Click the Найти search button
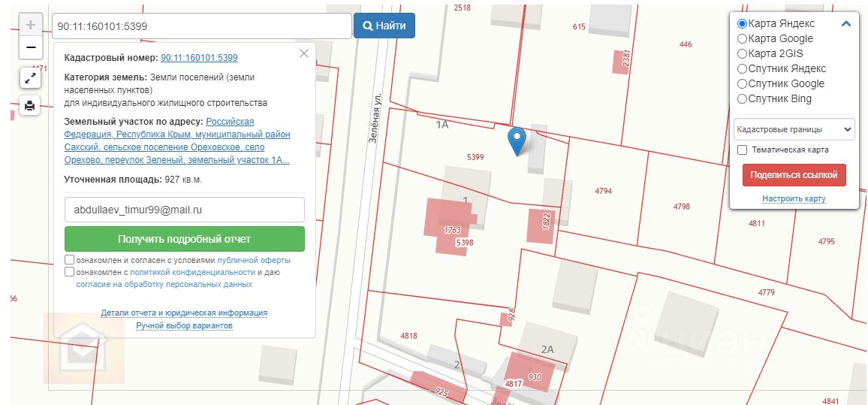Screen dimensions: 868x405 (x=384, y=26)
